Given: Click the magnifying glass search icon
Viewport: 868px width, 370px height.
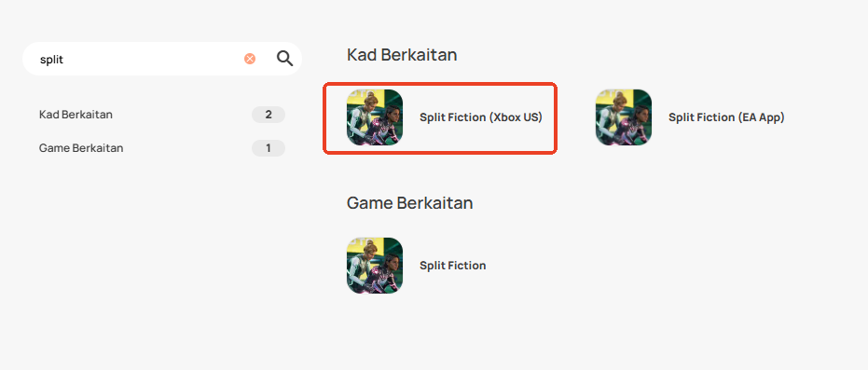Looking at the screenshot, I should pyautogui.click(x=284, y=59).
